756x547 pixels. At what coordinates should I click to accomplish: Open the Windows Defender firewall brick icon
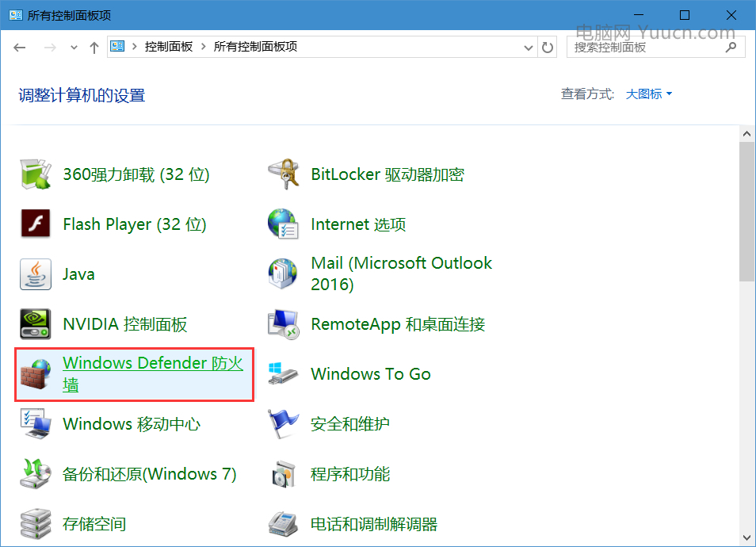click(36, 374)
